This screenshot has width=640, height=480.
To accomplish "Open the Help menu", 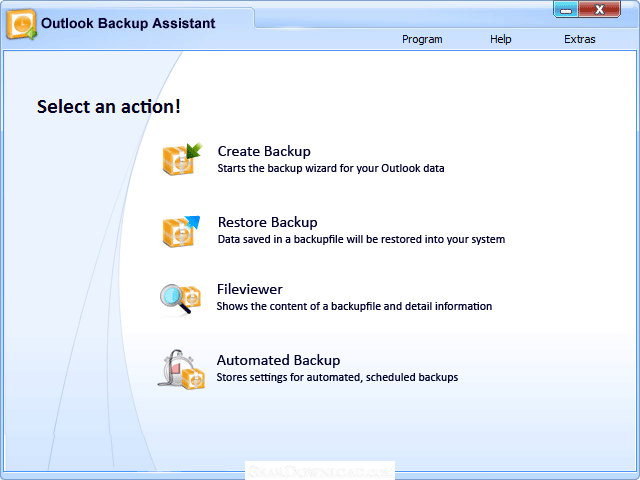I will (x=500, y=39).
